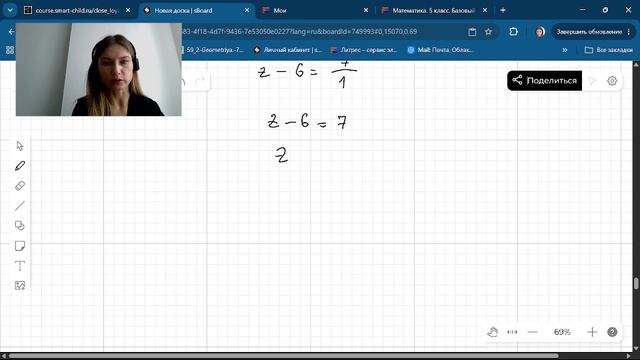Select the Sticky note tool
The image size is (640, 360).
pos(20,246)
